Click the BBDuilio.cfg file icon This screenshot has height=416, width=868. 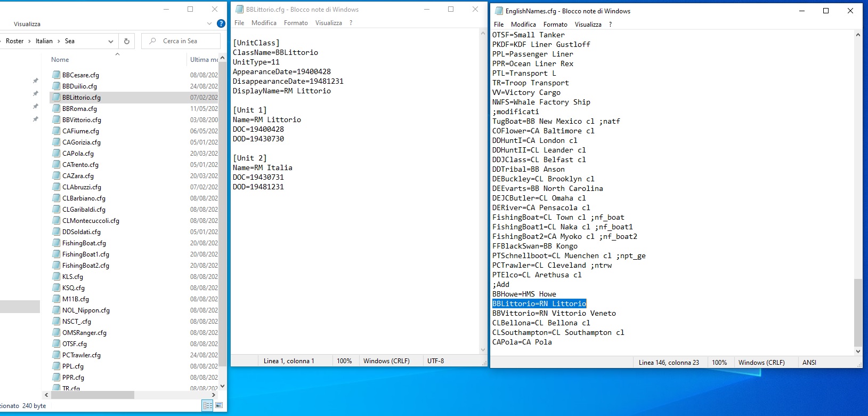click(x=56, y=86)
